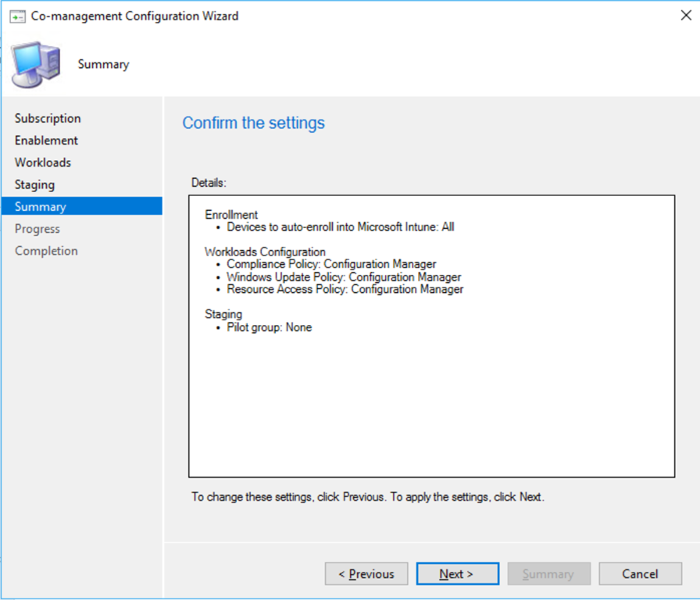Viewport: 700px width, 600px height.
Task: Click the Completion step
Action: 46,251
